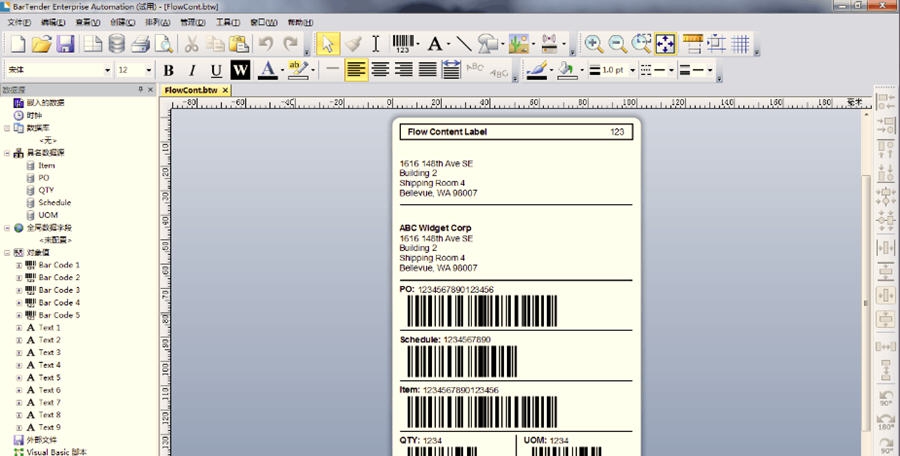900x456 pixels.
Task: Toggle Bold text formatting
Action: pyautogui.click(x=168, y=70)
